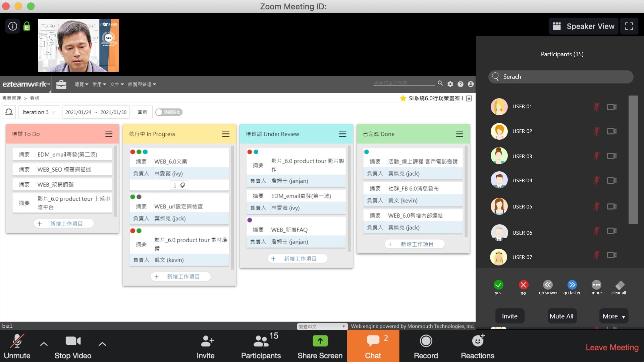Expand video options arrow next to Stop Video
The image size is (644, 362).
pyautogui.click(x=102, y=344)
